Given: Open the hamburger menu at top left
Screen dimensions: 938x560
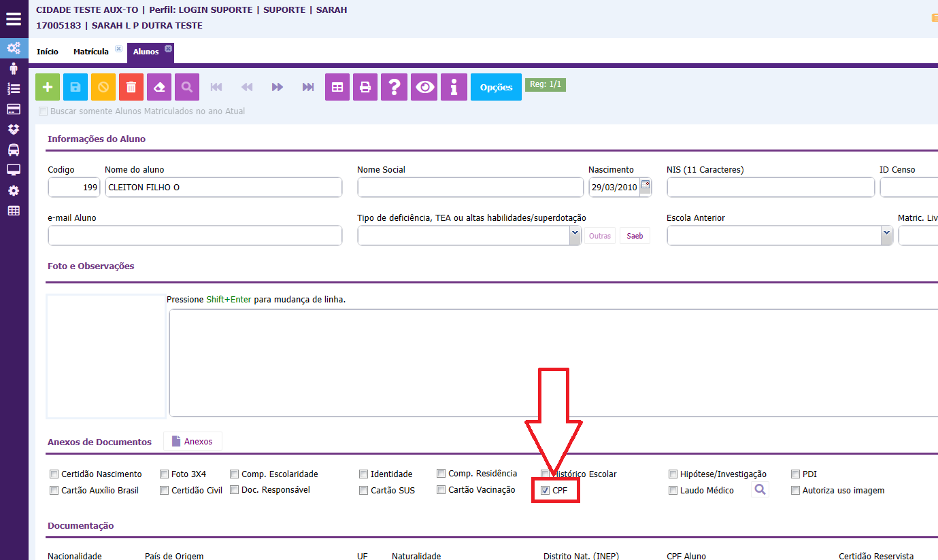Looking at the screenshot, I should coord(14,18).
